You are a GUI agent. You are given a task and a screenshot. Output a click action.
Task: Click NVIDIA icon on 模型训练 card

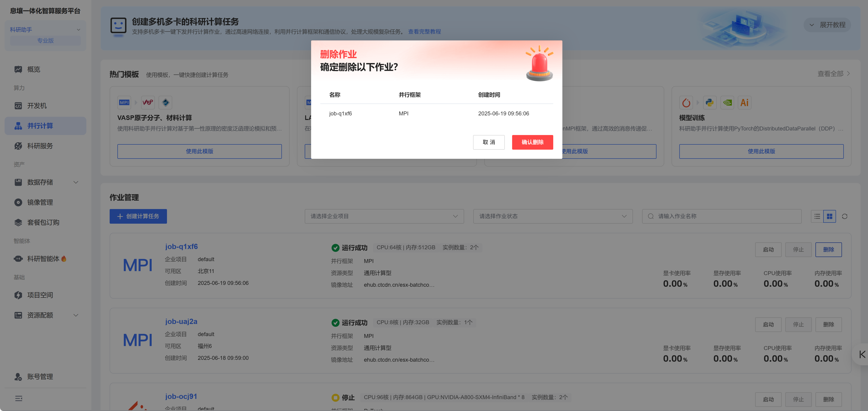pos(727,102)
